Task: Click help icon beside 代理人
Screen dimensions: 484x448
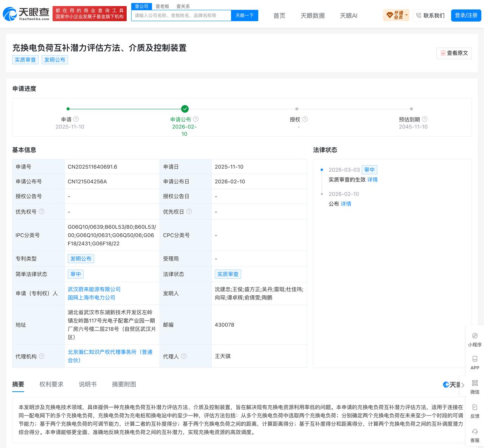Action: [184, 356]
